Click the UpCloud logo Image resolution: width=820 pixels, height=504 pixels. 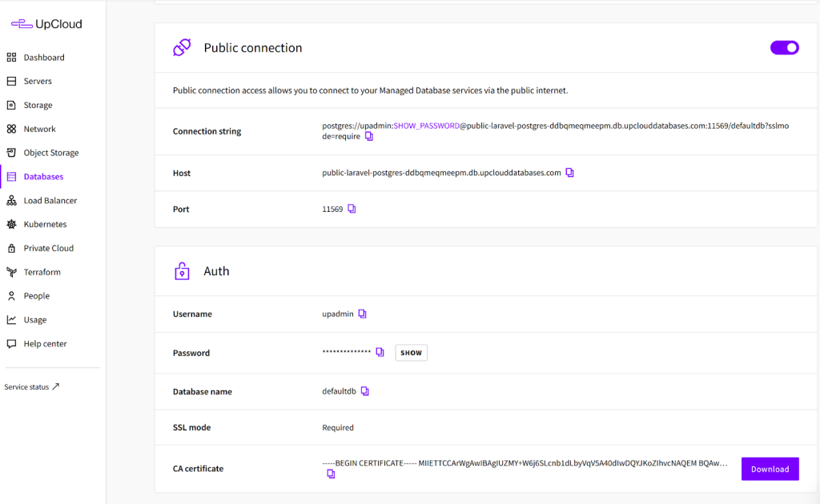coord(46,24)
